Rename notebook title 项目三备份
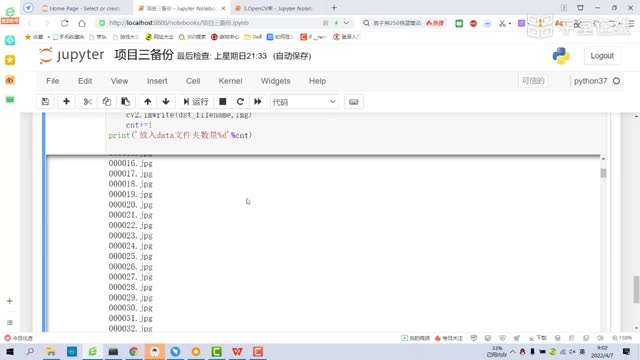Screen dimensions: 640x360 (x=144, y=55)
